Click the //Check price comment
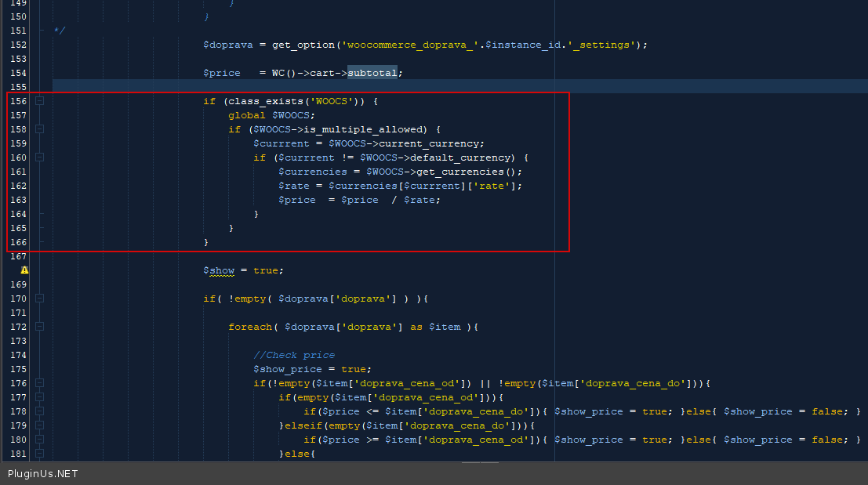This screenshot has height=485, width=868. pos(294,355)
